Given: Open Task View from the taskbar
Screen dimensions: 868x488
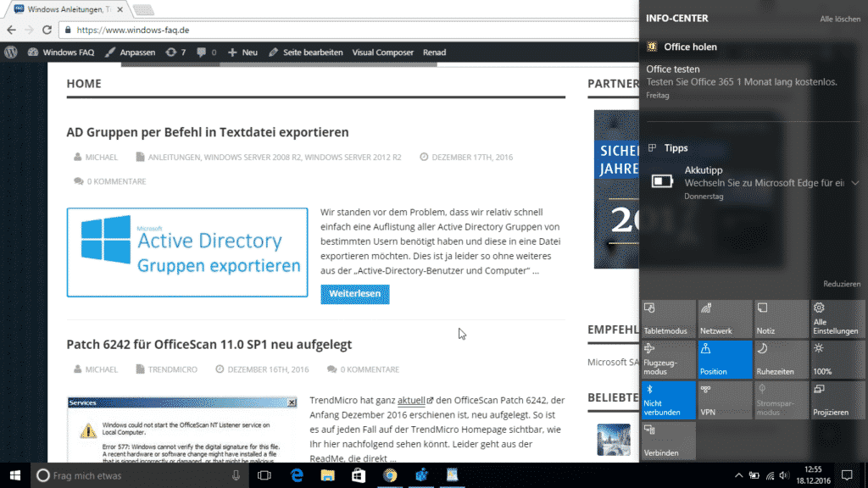Looking at the screenshot, I should click(x=264, y=475).
